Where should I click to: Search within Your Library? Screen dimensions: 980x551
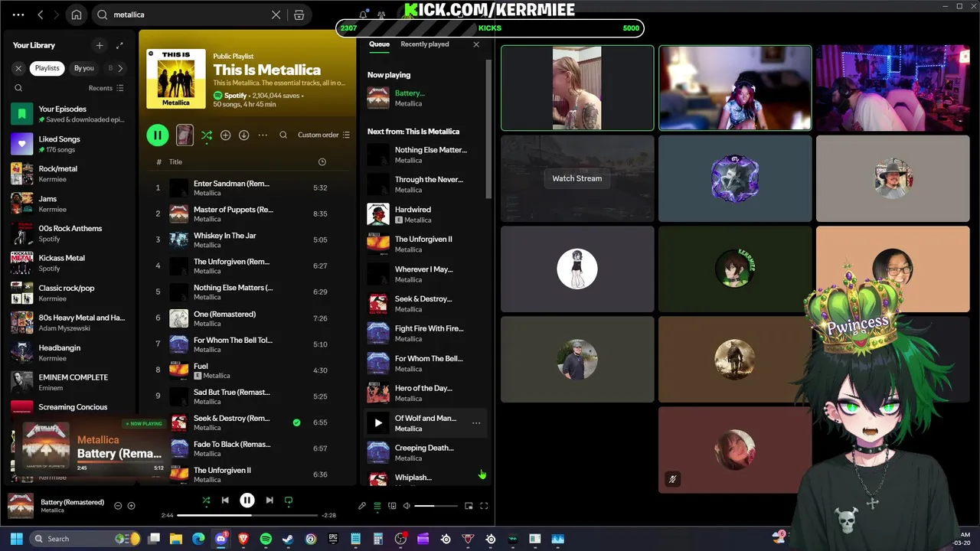point(18,88)
